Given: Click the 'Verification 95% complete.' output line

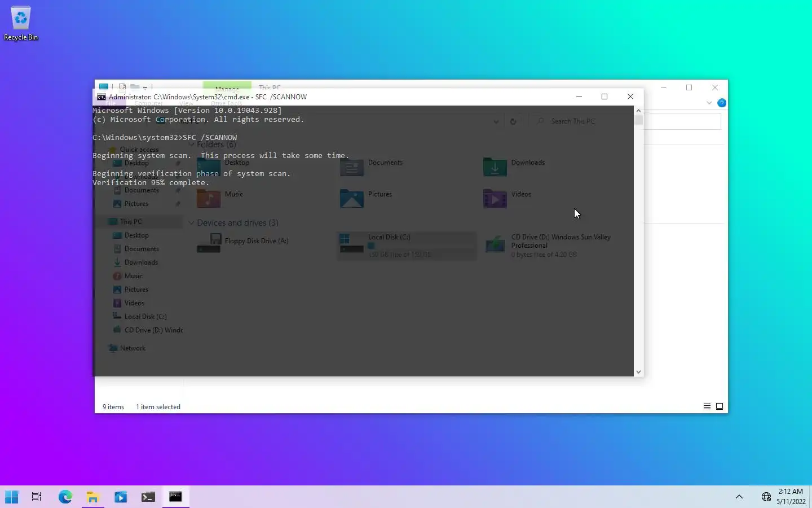Looking at the screenshot, I should coord(151,183).
